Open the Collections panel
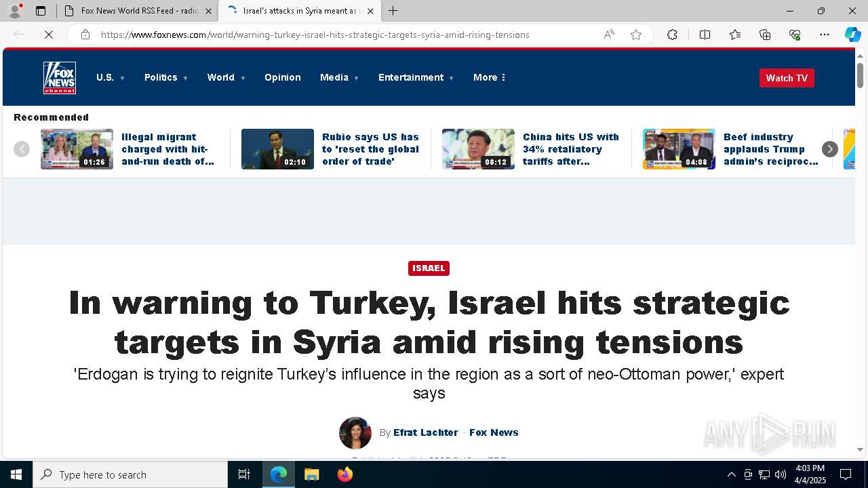Screen dimensions: 868x488 click(765, 35)
